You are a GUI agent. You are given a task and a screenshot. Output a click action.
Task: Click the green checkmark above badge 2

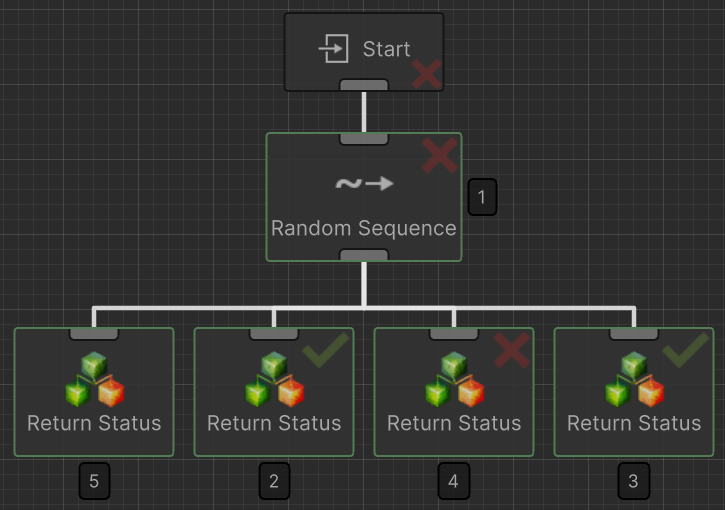point(324,350)
